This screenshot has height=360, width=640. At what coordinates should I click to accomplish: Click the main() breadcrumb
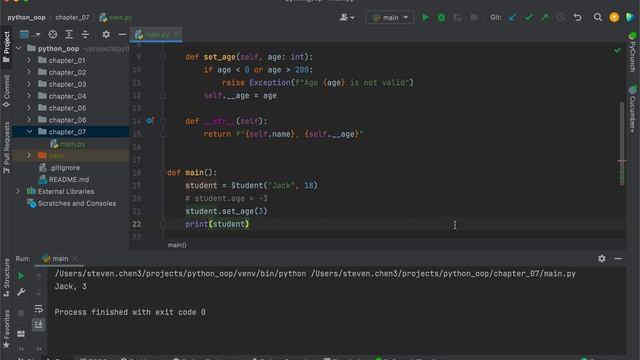click(177, 245)
